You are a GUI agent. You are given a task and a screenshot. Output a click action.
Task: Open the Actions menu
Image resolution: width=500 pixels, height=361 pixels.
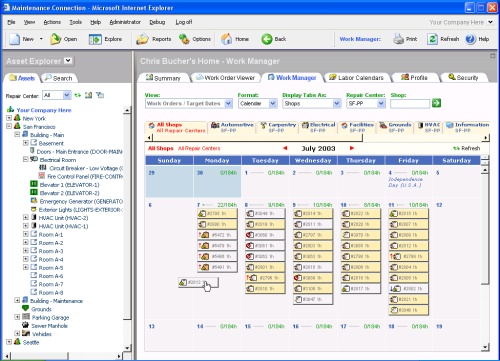(52, 22)
